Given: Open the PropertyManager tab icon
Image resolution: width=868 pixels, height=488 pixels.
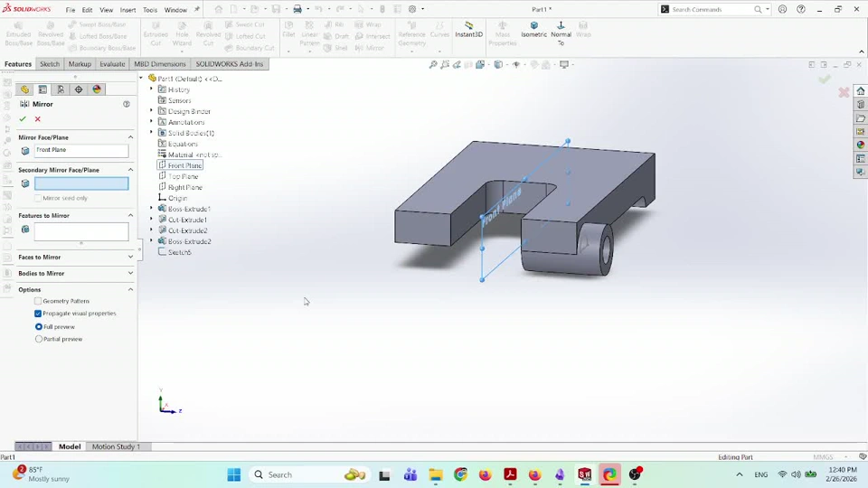Looking at the screenshot, I should coord(42,89).
